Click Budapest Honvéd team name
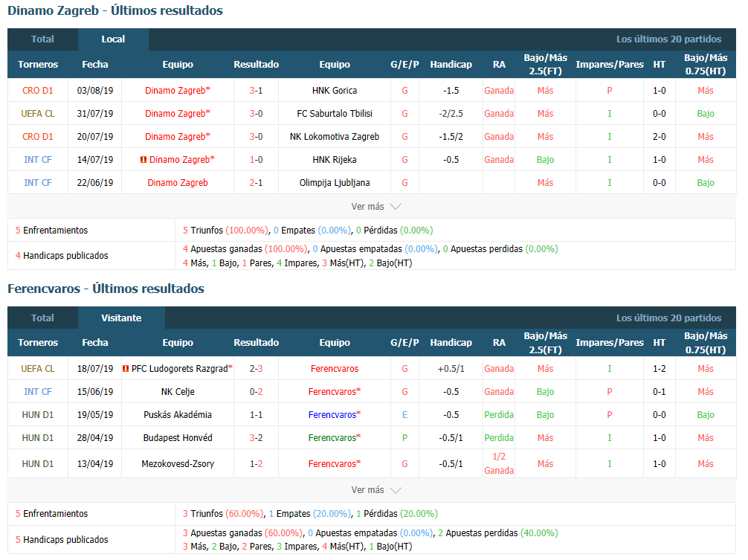The width and height of the screenshot is (748, 560). click(x=178, y=438)
